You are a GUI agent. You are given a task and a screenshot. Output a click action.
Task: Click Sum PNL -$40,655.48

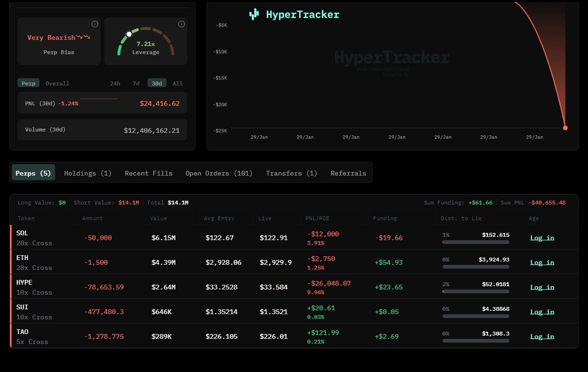[547, 202]
